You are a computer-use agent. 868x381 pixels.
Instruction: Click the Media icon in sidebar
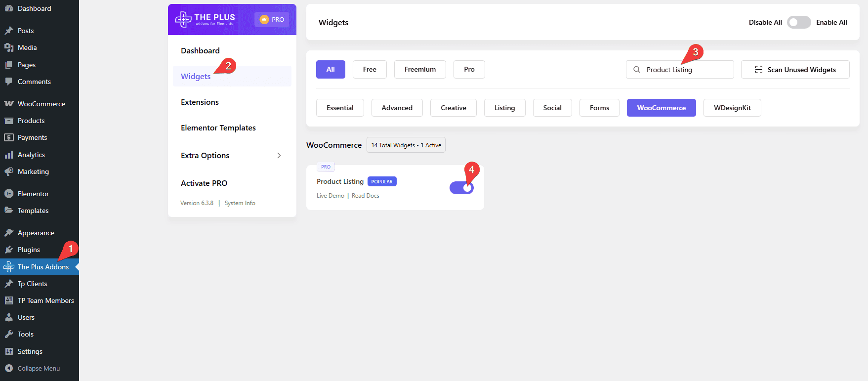9,47
